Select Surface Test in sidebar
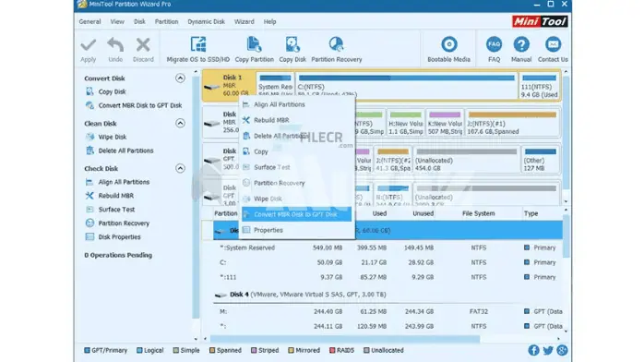Screen dimensions: 644x362 110,210
